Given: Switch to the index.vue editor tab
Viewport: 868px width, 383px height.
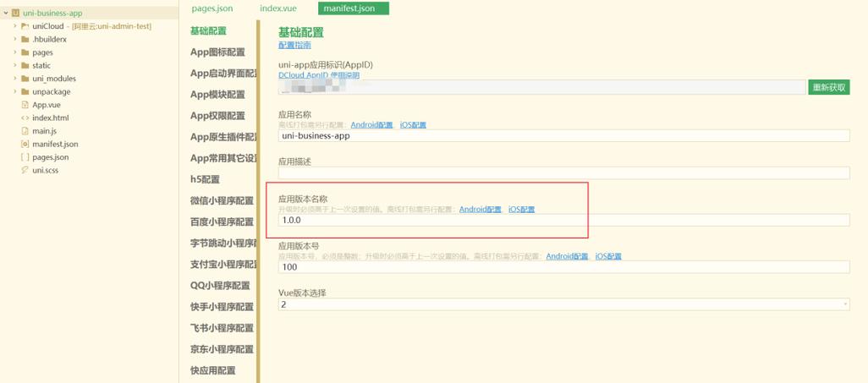Looking at the screenshot, I should [278, 8].
